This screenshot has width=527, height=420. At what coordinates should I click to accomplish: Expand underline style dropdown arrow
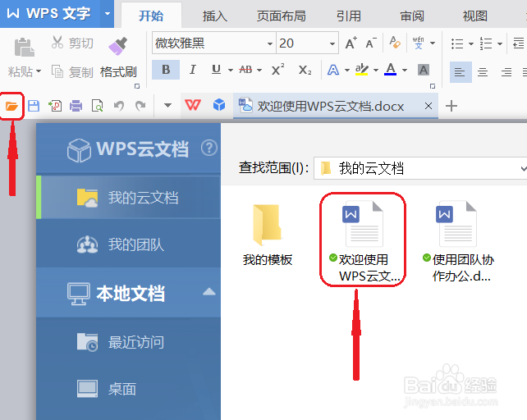(231, 71)
